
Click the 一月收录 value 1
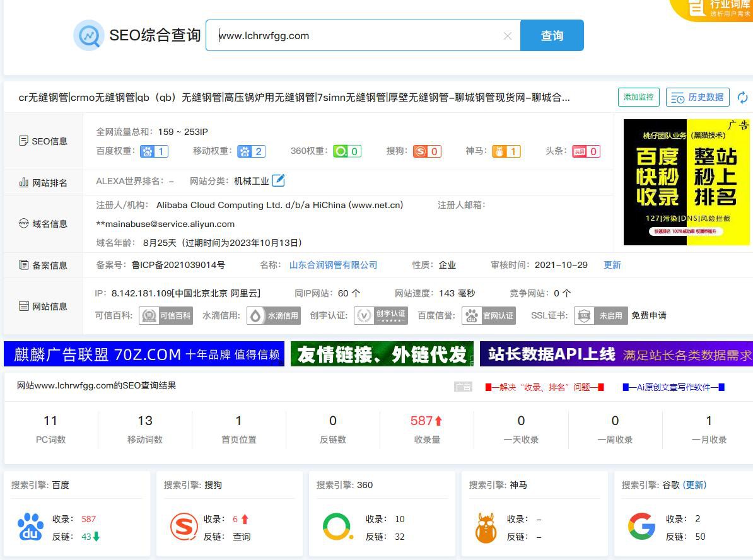pyautogui.click(x=709, y=421)
